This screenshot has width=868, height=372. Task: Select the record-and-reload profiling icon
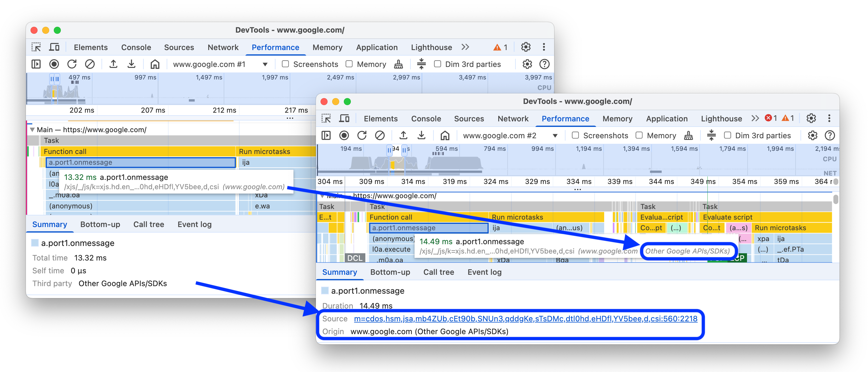pos(72,64)
